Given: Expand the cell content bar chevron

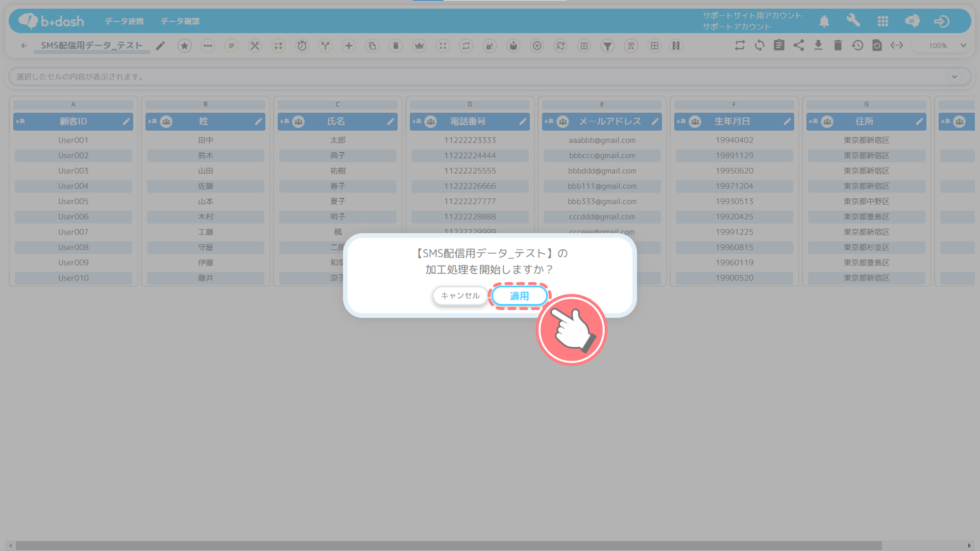Looking at the screenshot, I should [955, 77].
